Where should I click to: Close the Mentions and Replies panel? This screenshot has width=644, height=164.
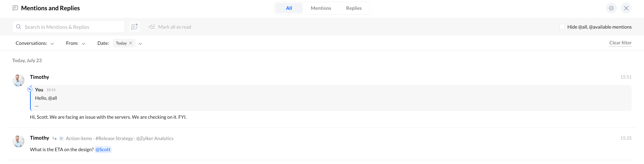point(626,8)
